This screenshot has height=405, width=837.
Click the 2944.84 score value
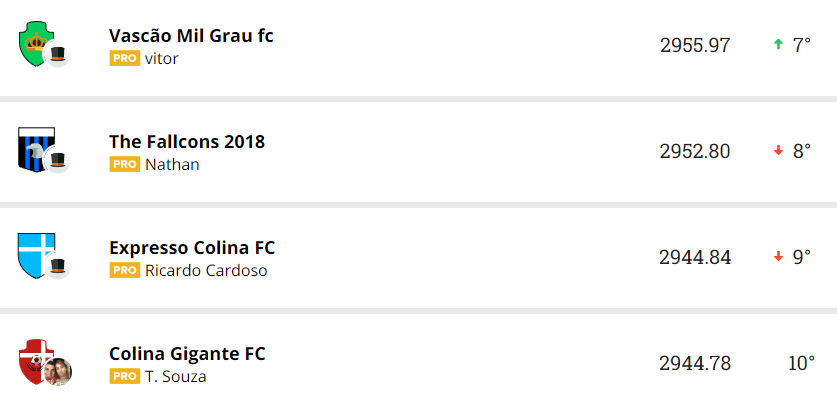pos(694,257)
